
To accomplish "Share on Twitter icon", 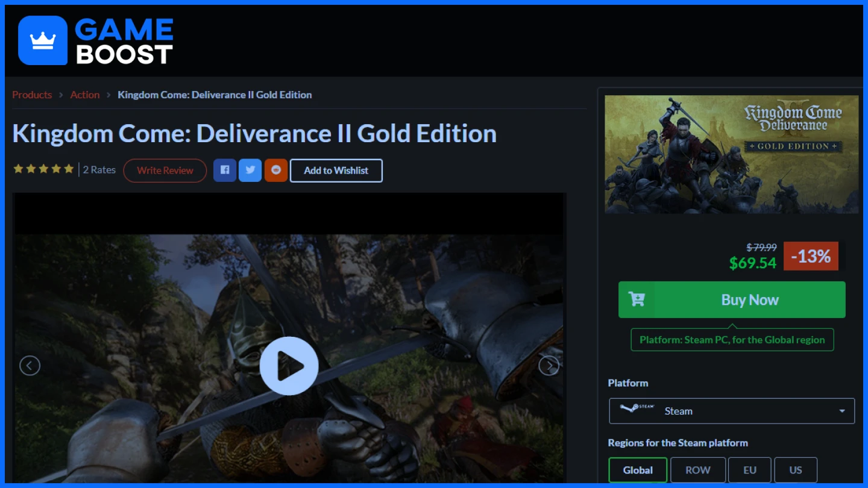I will [250, 170].
